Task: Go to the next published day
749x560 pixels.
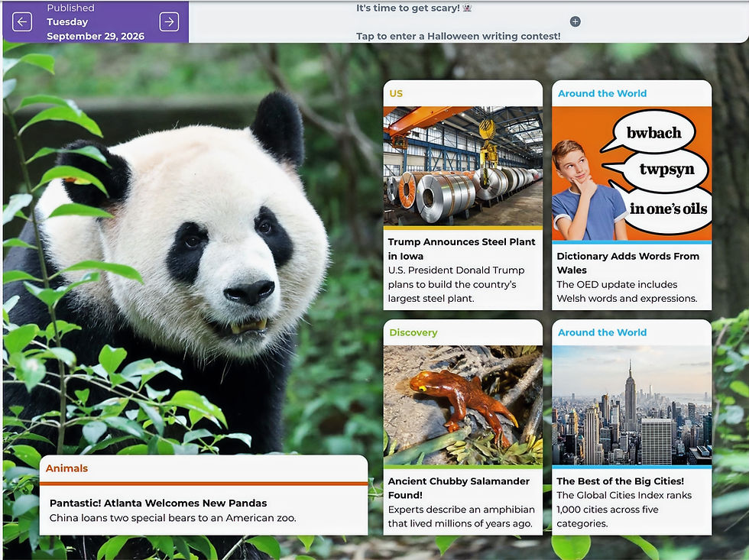Action: coord(169,22)
